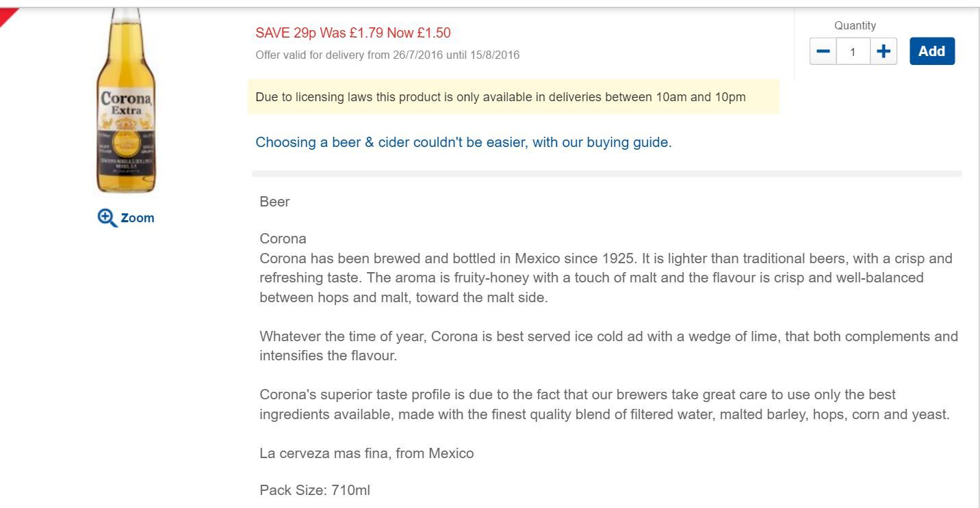Click the superior taste ingredients paragraph
980x508 pixels.
point(604,405)
